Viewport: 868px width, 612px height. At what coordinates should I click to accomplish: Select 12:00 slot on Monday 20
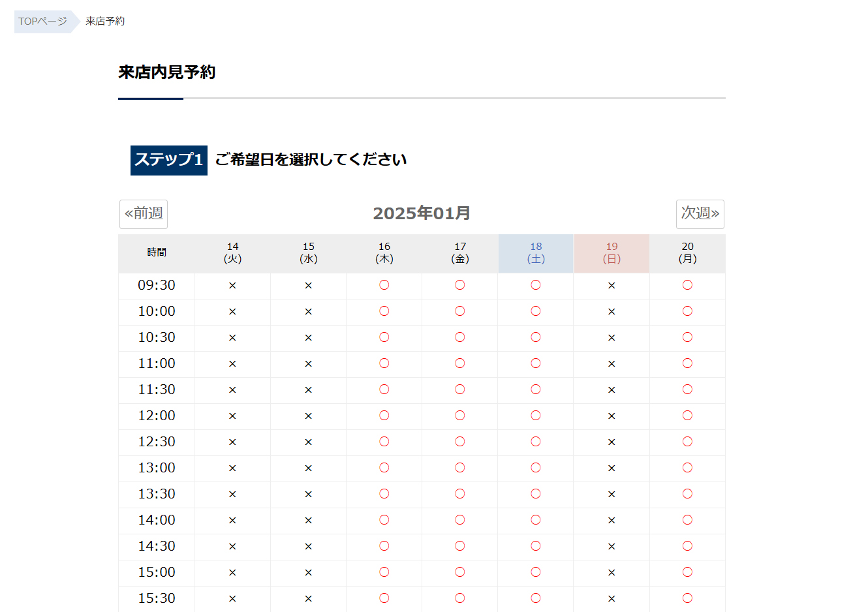point(687,416)
